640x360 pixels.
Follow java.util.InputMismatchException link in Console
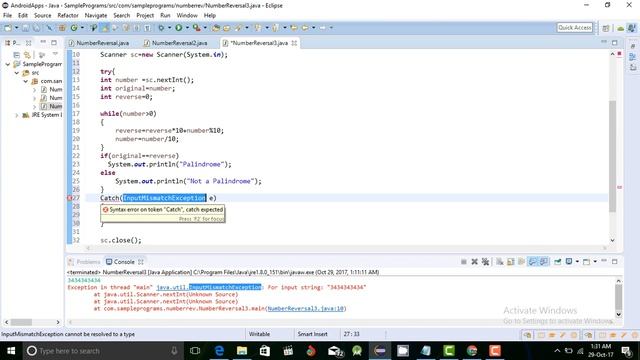[209, 287]
